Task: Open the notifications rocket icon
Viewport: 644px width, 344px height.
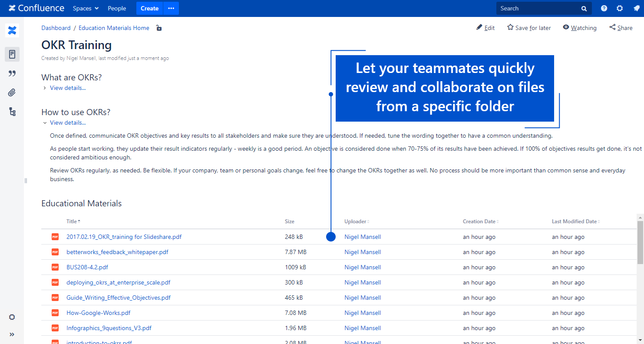Action: (636, 8)
